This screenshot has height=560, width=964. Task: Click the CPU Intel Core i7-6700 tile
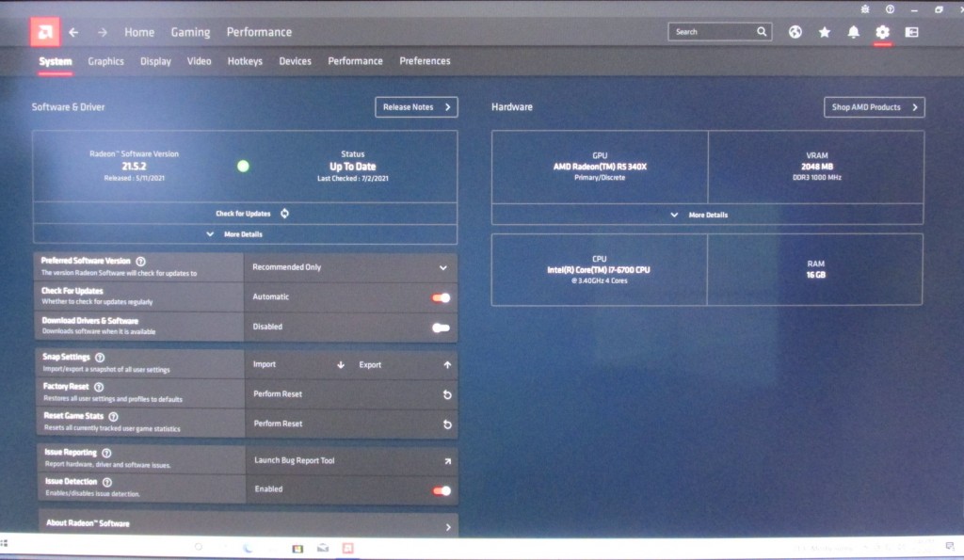click(600, 270)
